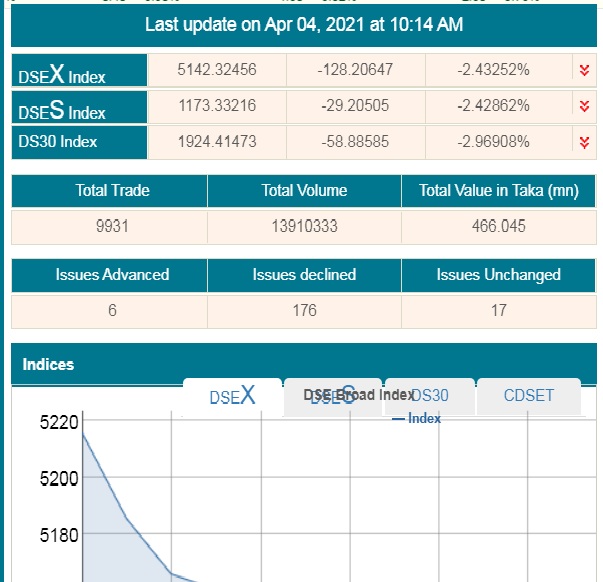This screenshot has width=603, height=582.
Task: Switch to the CDSET chart tab
Action: tap(528, 396)
